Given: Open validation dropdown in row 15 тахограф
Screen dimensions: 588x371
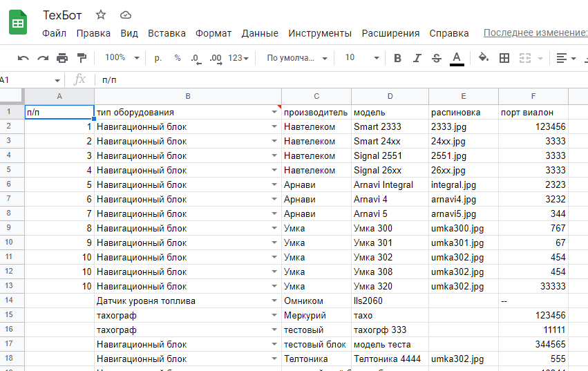Looking at the screenshot, I should 274,316.
